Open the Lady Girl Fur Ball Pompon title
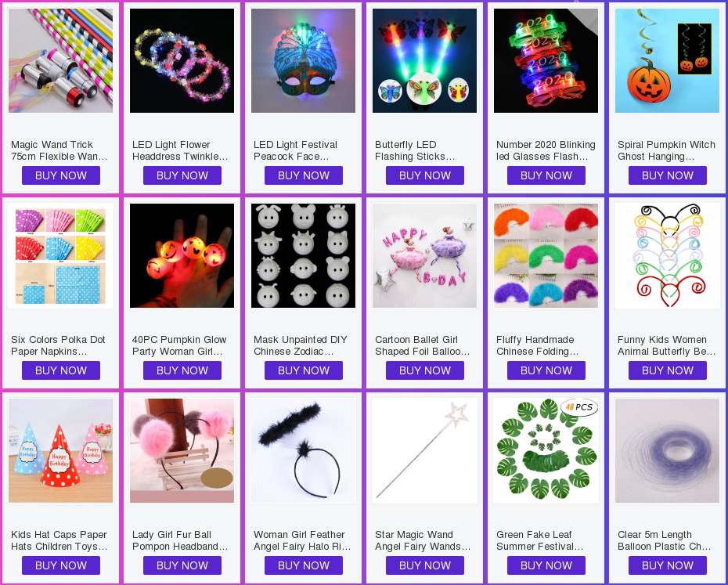This screenshot has height=585, width=728. coord(180,540)
